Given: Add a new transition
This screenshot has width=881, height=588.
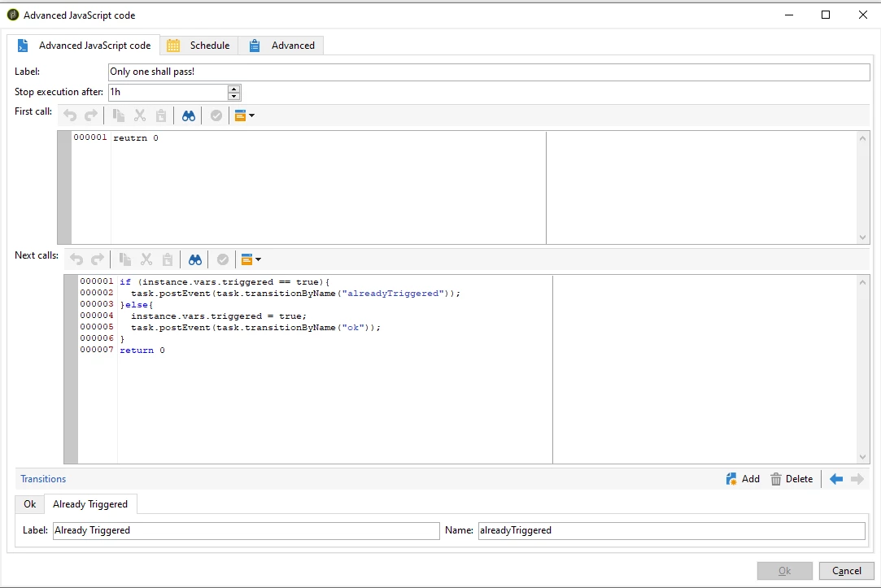Looking at the screenshot, I should 743,479.
